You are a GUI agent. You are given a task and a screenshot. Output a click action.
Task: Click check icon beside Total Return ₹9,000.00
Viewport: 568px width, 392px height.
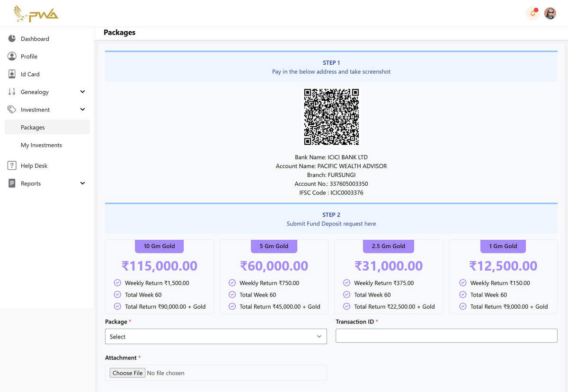pyautogui.click(x=463, y=306)
